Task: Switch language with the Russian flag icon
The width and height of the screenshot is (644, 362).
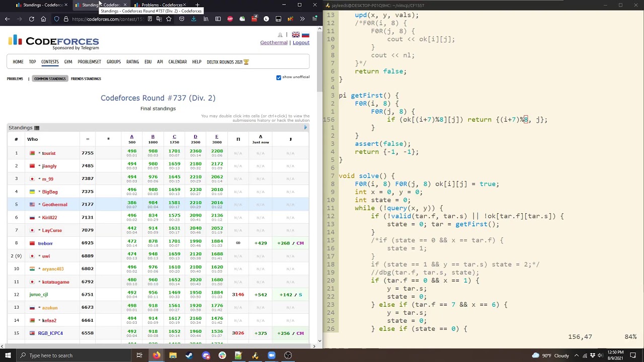Action: pyautogui.click(x=305, y=35)
